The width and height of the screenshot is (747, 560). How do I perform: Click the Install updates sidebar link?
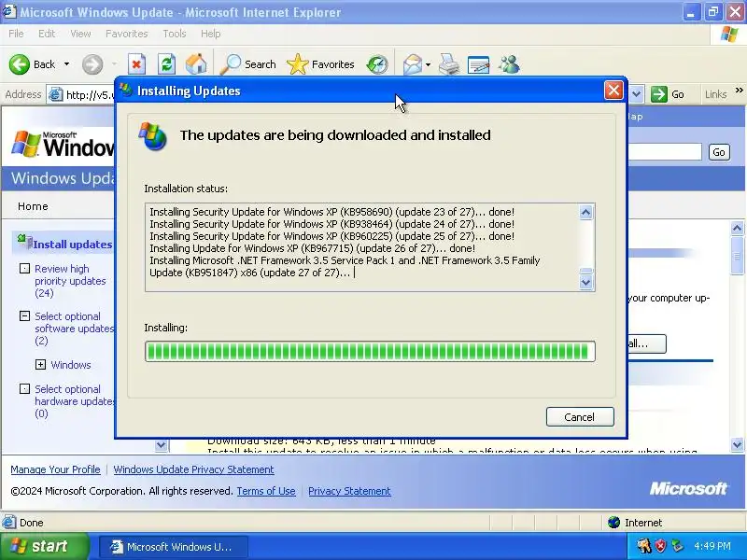pyautogui.click(x=73, y=245)
